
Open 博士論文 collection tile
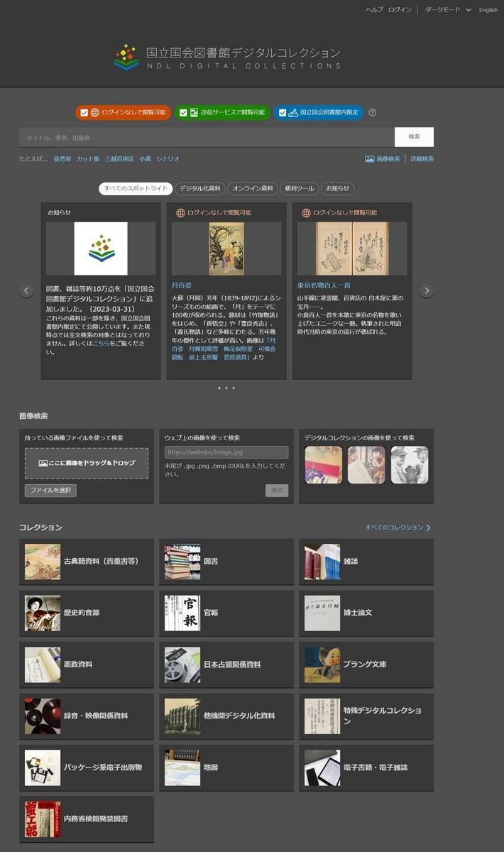point(366,613)
